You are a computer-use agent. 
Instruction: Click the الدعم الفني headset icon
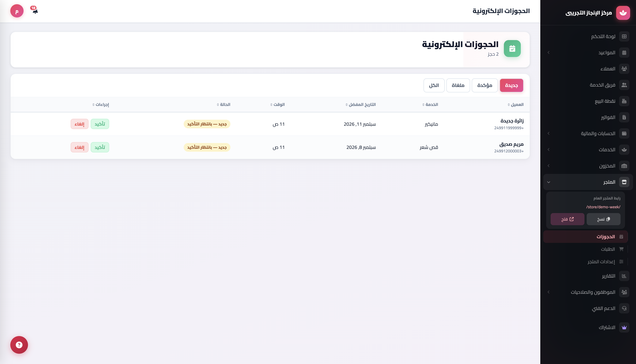624,308
